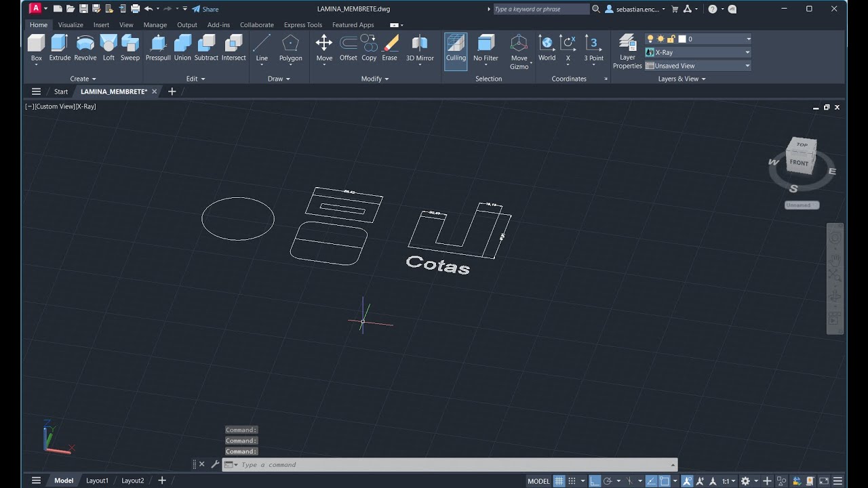This screenshot has height=488, width=868.
Task: Click the [X-Ray] viewport style label
Action: [85, 106]
